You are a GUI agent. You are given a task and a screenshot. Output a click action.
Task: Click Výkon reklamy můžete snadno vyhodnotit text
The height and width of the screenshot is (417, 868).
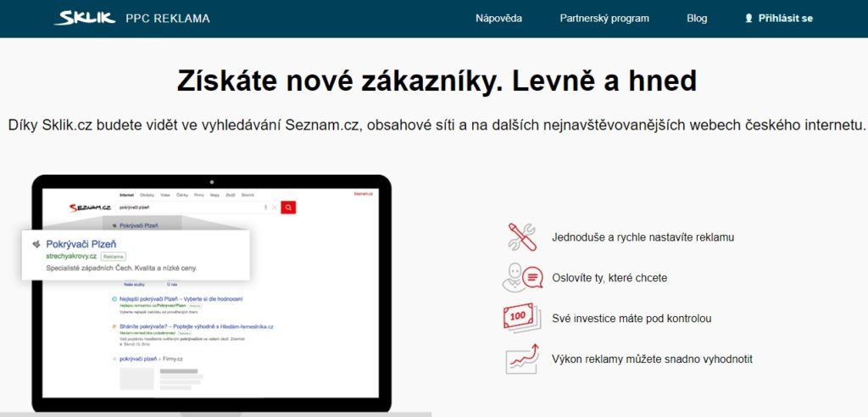point(651,359)
